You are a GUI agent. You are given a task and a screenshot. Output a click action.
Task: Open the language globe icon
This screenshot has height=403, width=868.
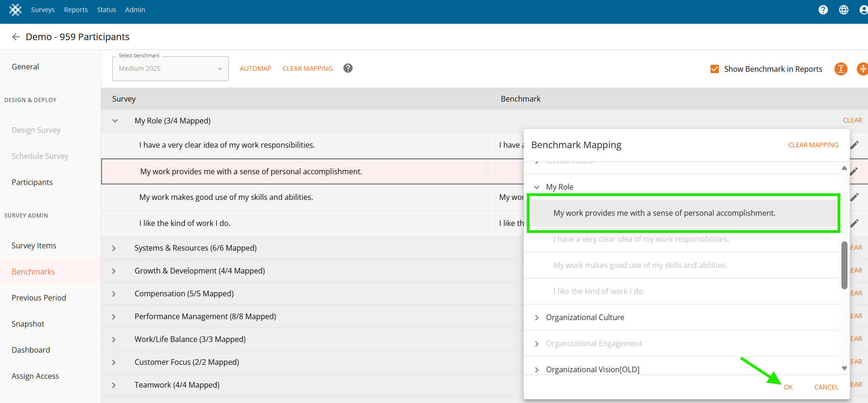843,10
